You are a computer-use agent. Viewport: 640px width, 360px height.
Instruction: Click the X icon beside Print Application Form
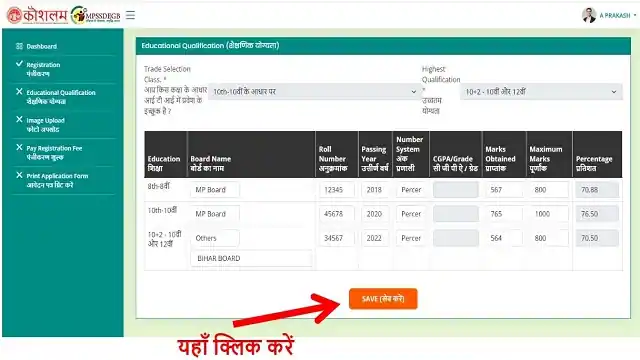tap(19, 175)
